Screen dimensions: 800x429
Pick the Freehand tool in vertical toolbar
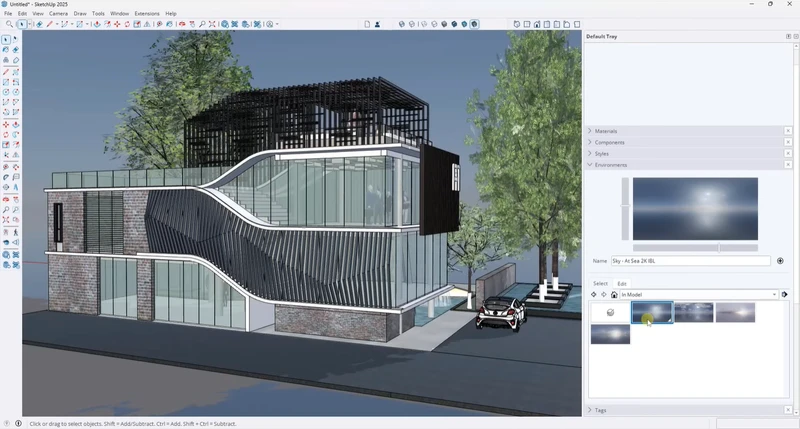(16, 72)
